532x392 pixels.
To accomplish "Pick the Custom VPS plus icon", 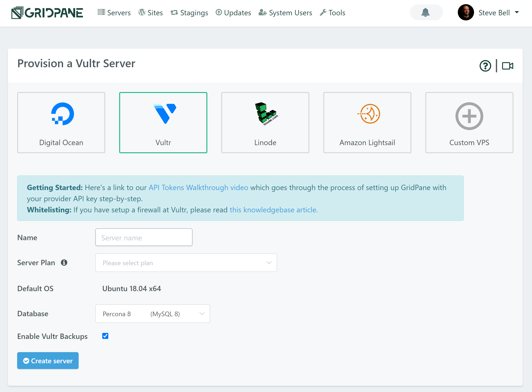I will point(469,116).
